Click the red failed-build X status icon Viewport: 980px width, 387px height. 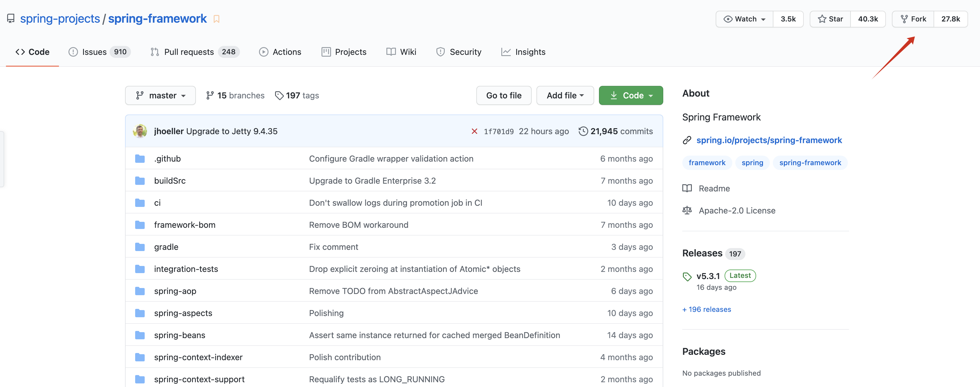tap(474, 131)
